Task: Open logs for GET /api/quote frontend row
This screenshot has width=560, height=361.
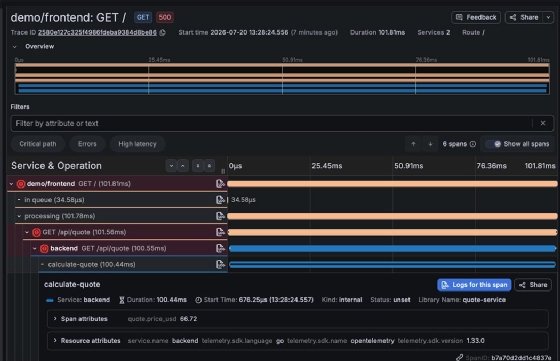Action: coord(220,232)
